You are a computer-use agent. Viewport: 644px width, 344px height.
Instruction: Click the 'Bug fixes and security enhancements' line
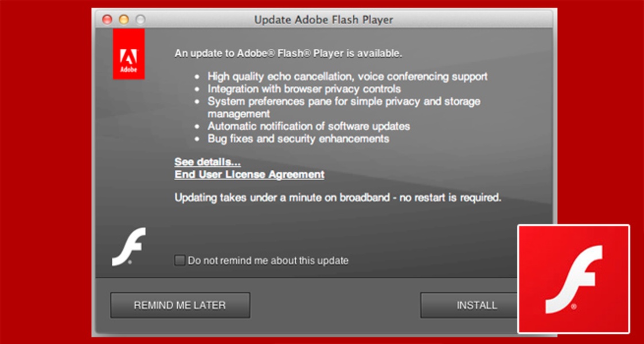[298, 139]
